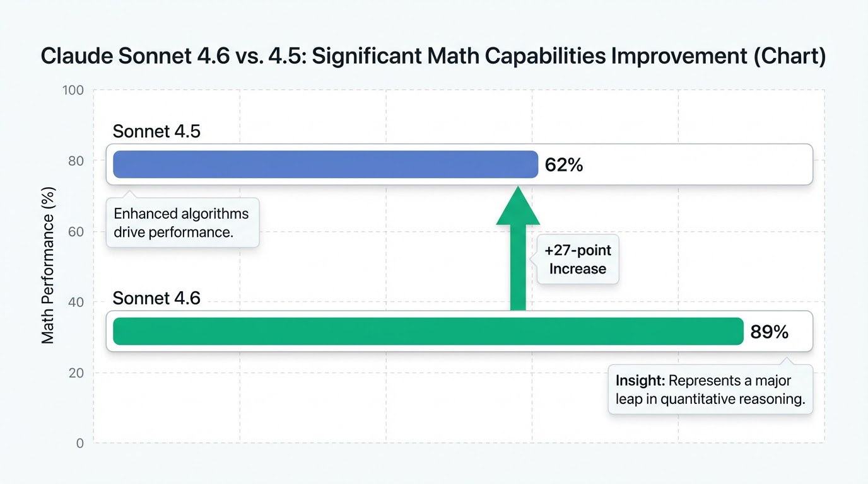Click the green upward arrow
868x484 pixels.
518,252
